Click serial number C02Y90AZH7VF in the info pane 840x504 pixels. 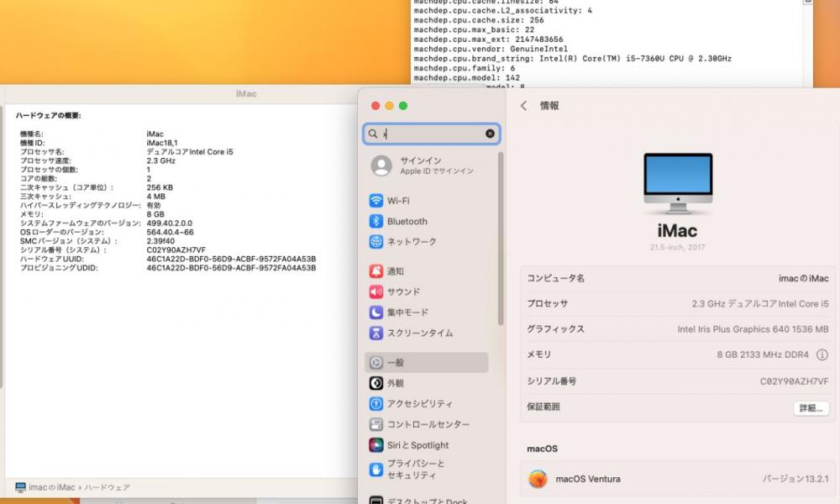point(794,381)
